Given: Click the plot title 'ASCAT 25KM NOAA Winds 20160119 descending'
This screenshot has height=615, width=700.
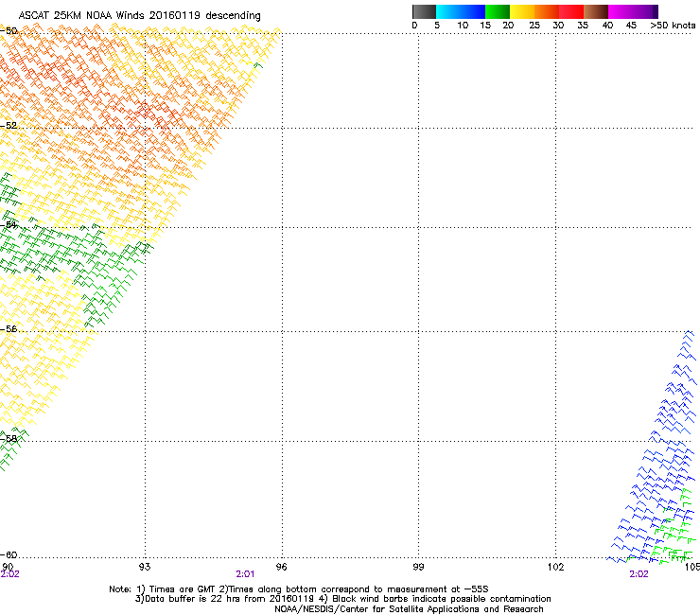Looking at the screenshot, I should [139, 15].
